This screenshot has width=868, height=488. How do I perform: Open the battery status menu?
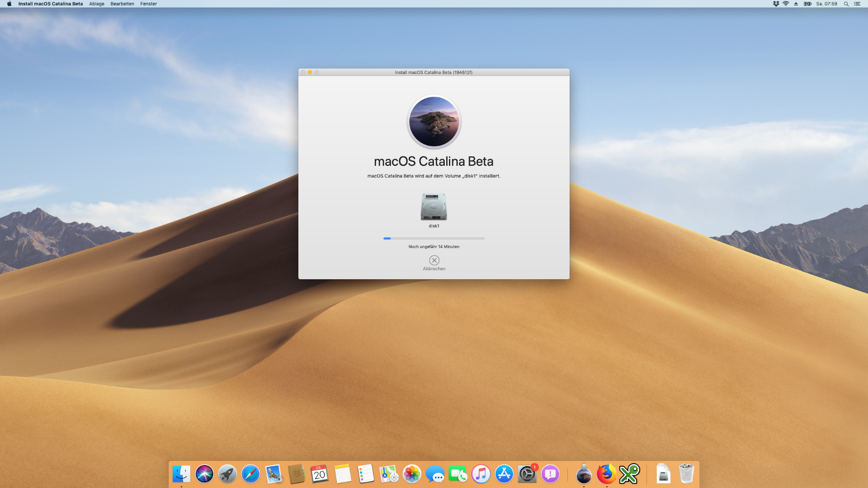(x=807, y=4)
